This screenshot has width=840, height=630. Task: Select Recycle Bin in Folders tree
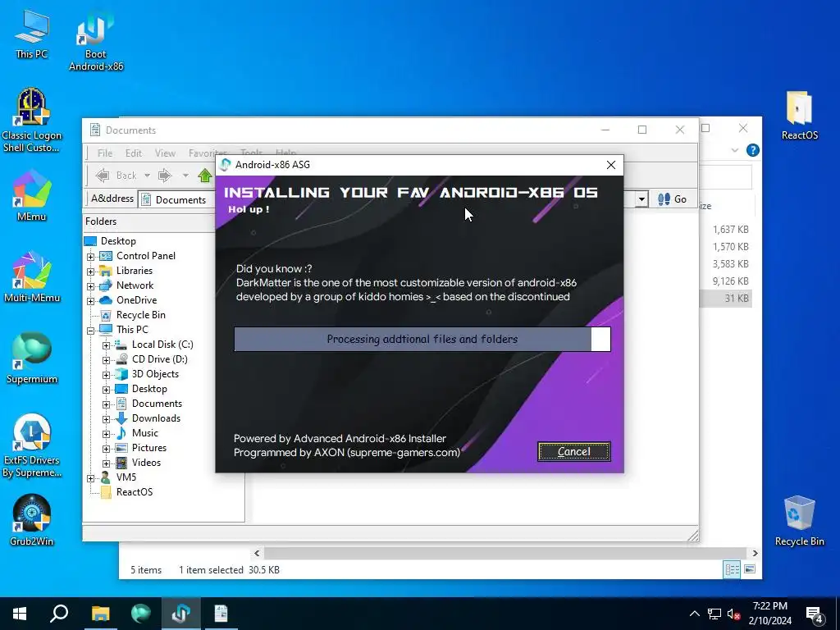[140, 315]
